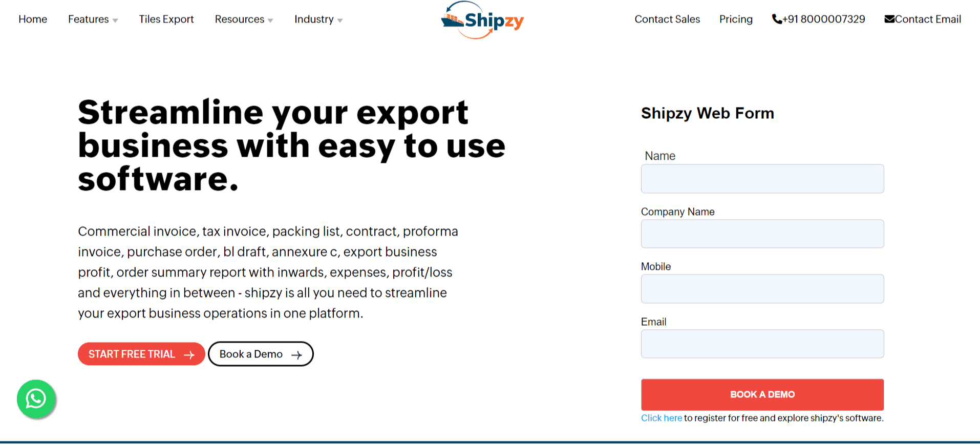The height and width of the screenshot is (445, 980).
Task: Click Contact Sales in the navigation
Action: click(x=667, y=19)
